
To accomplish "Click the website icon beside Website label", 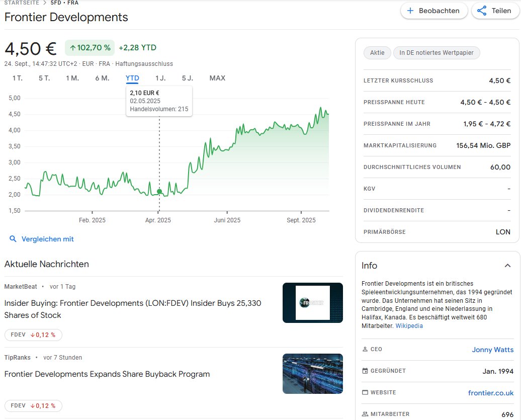I will point(365,392).
